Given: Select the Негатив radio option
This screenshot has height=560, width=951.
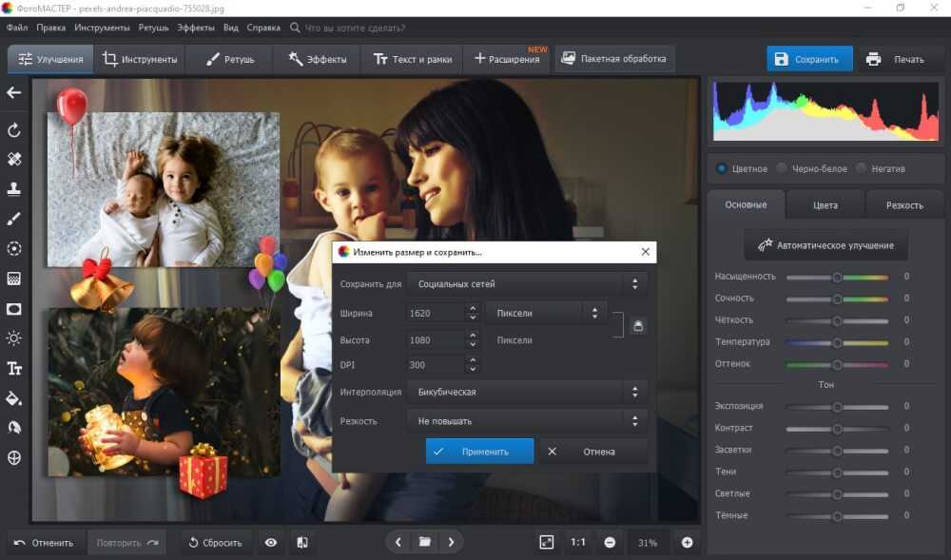Looking at the screenshot, I should [x=861, y=168].
